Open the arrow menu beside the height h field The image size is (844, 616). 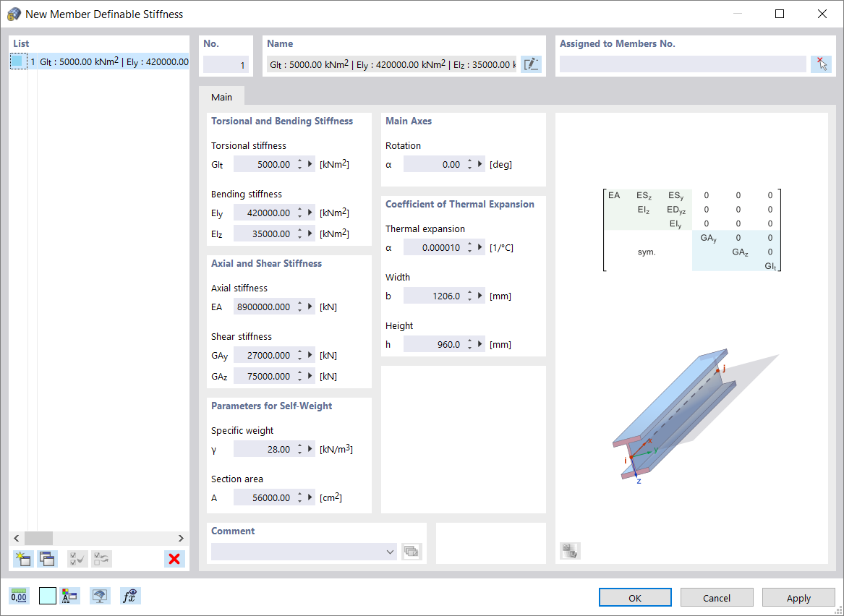pyautogui.click(x=480, y=344)
